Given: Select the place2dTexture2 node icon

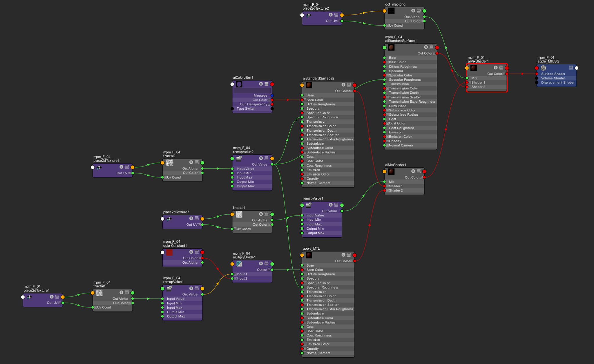Looking at the screenshot, I should (309, 15).
